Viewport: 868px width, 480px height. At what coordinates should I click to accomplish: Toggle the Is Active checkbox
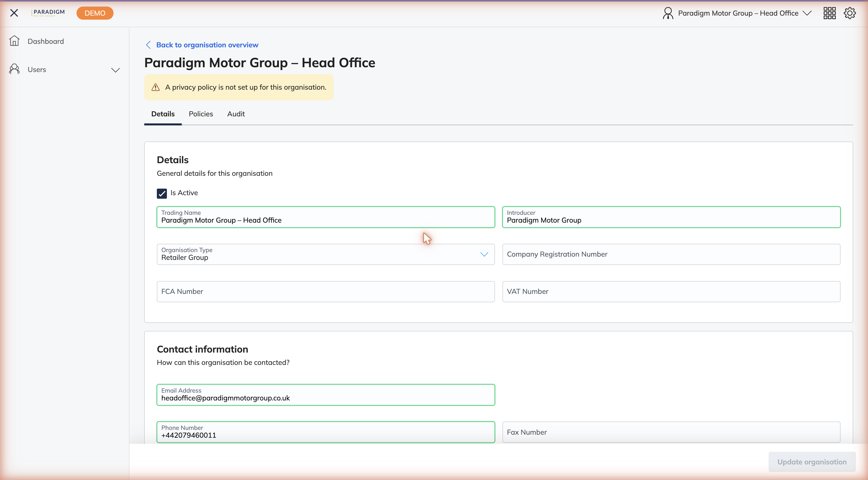coord(162,193)
